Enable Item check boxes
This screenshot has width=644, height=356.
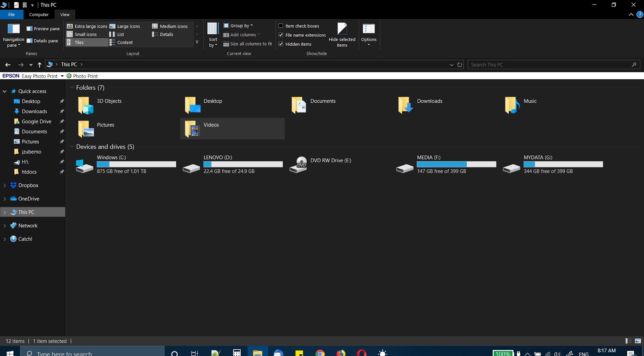point(281,26)
